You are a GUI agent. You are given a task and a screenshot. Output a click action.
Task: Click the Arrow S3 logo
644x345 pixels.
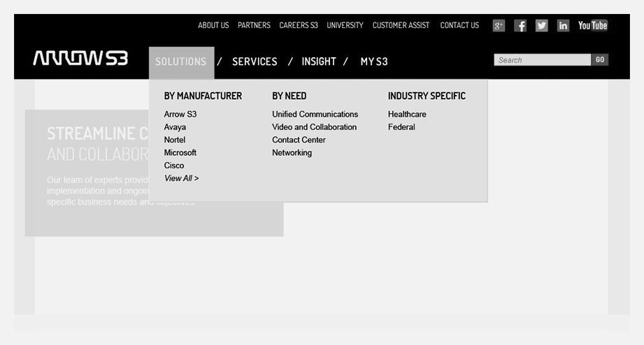[x=80, y=58]
